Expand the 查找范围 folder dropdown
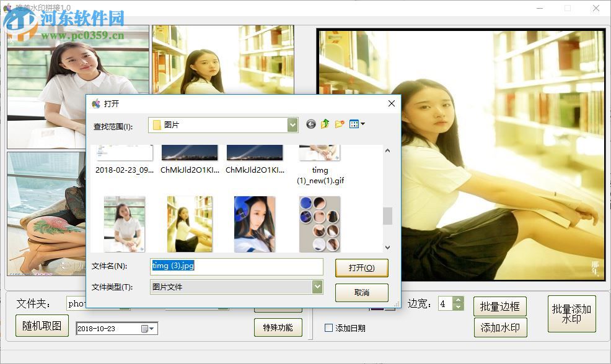The image size is (611, 364). click(x=292, y=125)
